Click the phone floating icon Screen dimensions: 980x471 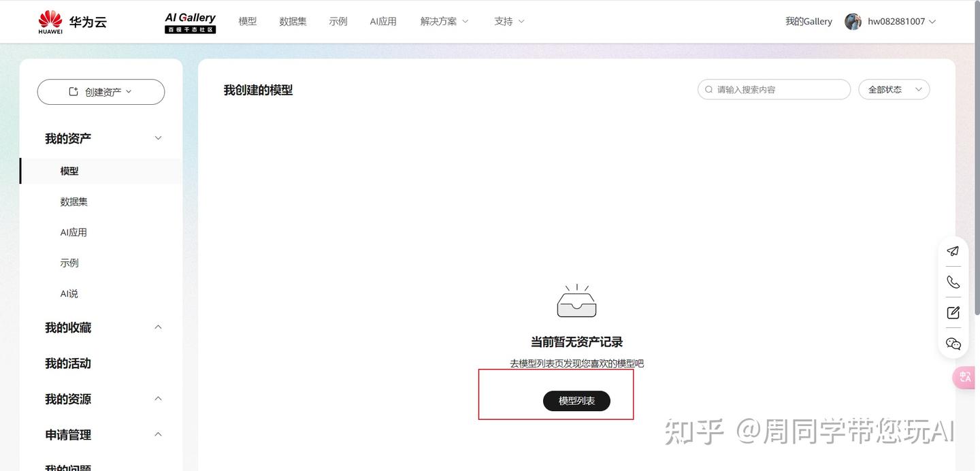(x=953, y=282)
